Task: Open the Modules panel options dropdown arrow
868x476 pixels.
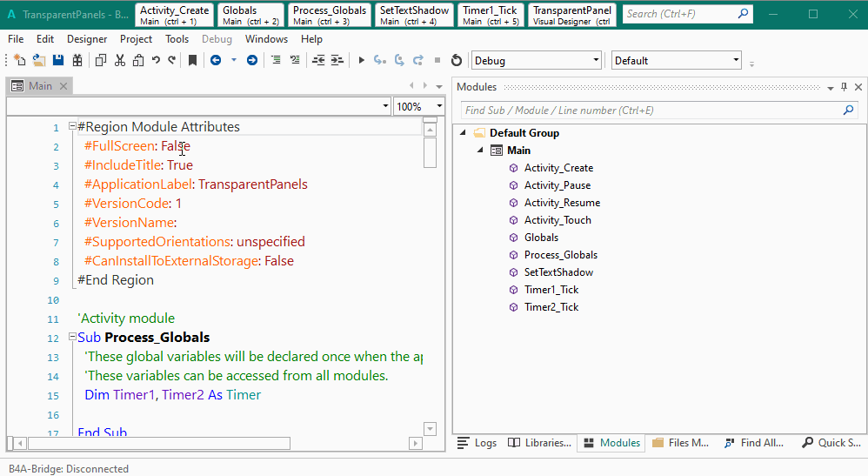Action: [x=831, y=88]
